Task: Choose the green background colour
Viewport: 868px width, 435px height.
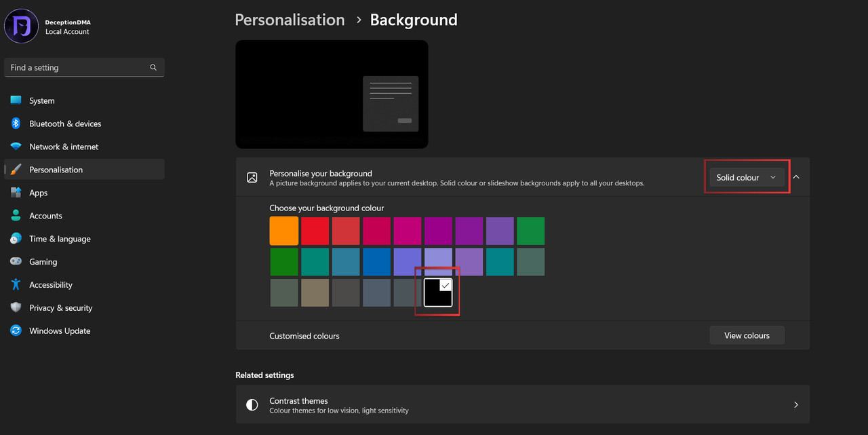Action: point(531,231)
